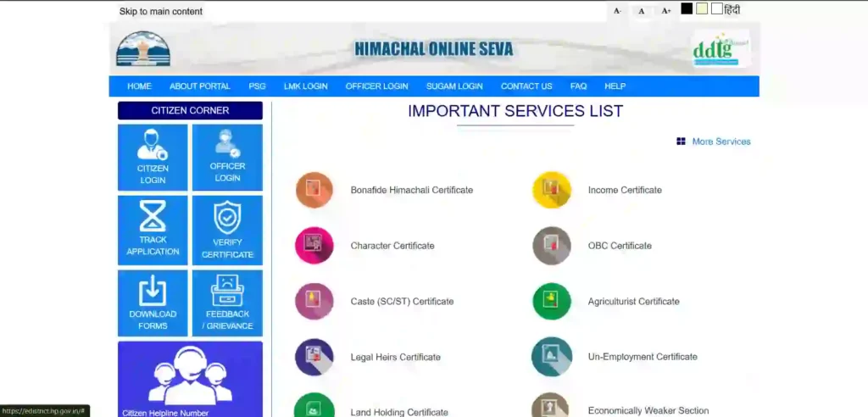Increase font size with A+ button
Image resolution: width=868 pixels, height=417 pixels.
666,11
